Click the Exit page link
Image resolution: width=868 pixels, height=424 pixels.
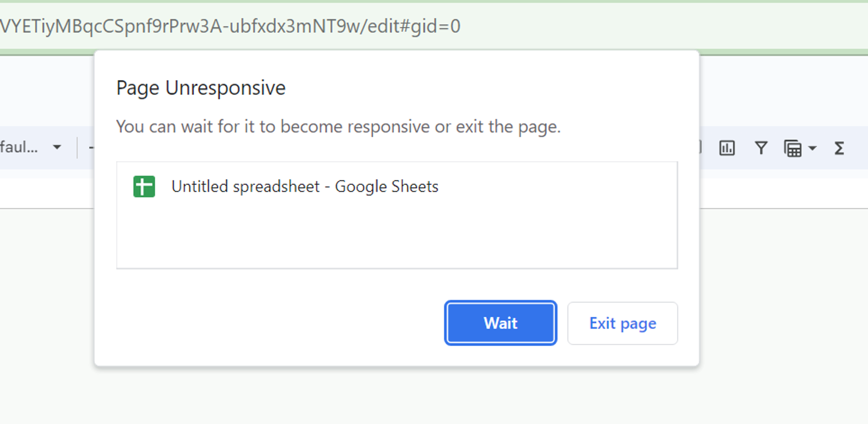[x=622, y=323]
